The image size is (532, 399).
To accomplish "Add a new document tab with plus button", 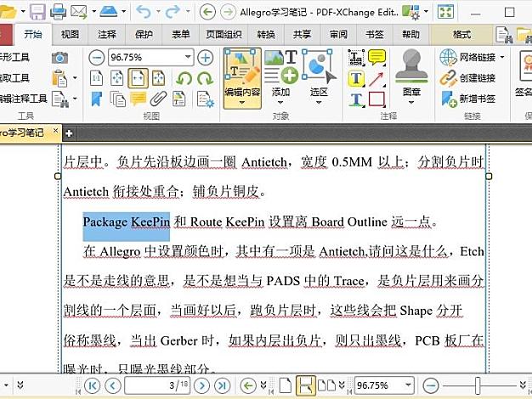I will pos(69,133).
